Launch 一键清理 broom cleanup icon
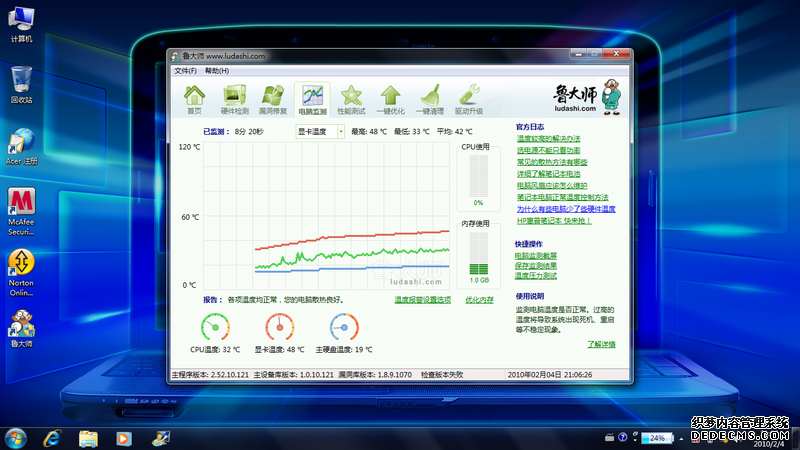Viewport: 800px width, 450px height. (430, 99)
